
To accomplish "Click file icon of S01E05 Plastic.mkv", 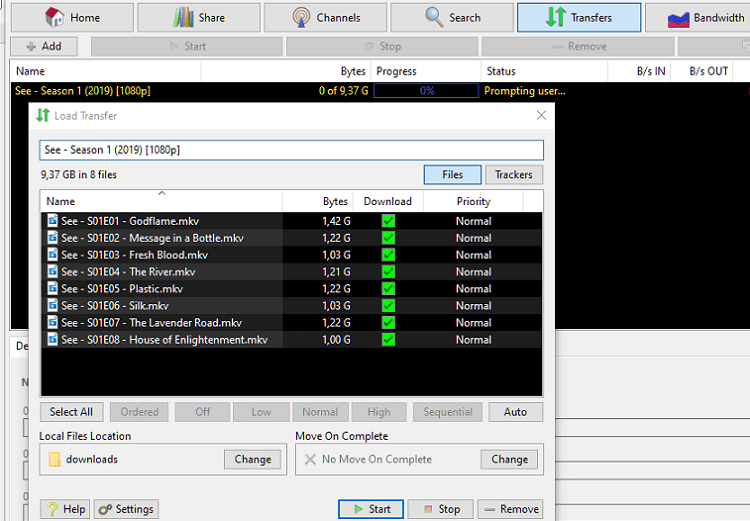I will click(53, 288).
